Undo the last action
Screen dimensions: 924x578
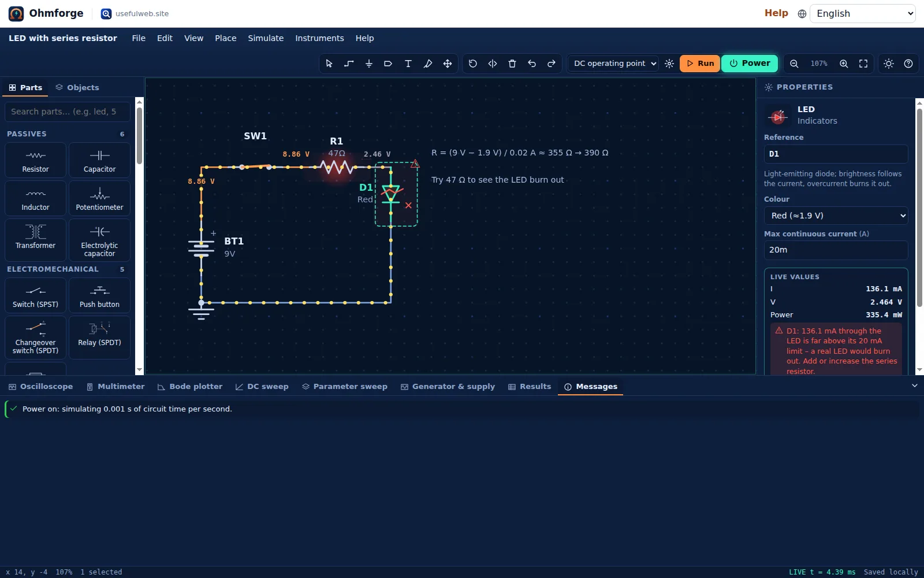click(x=531, y=64)
